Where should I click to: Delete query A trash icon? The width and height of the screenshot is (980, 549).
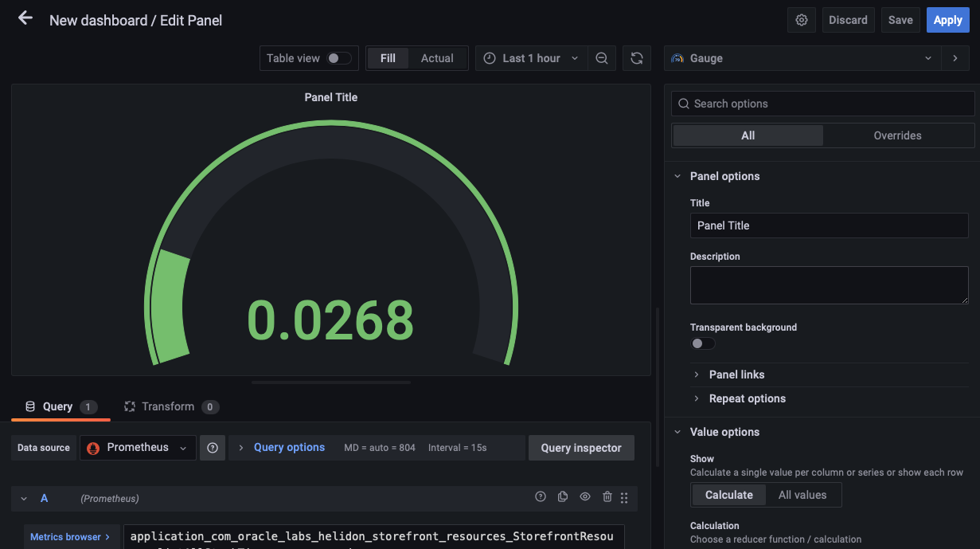(607, 496)
